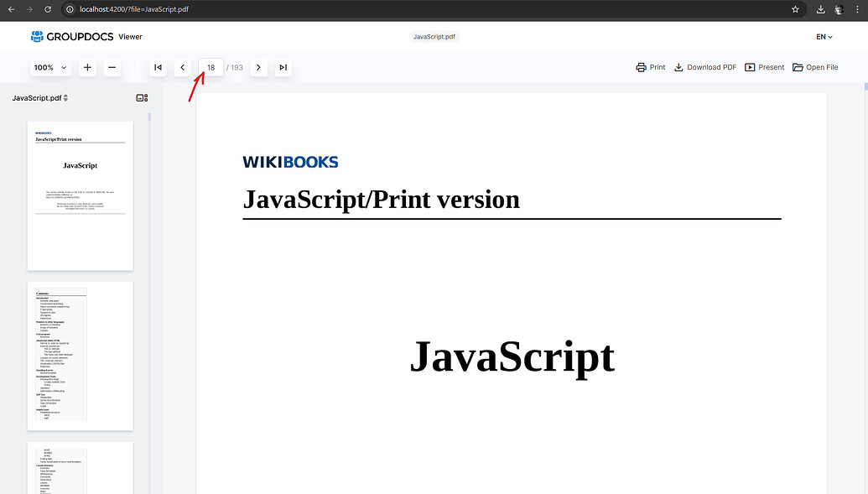
Task: Open the browser options menu
Action: [x=856, y=9]
